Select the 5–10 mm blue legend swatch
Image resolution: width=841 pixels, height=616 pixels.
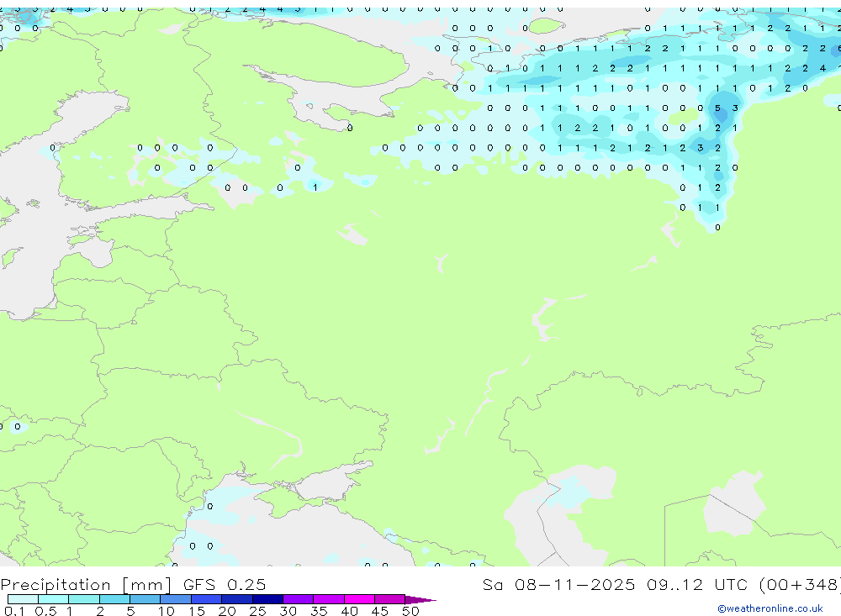pyautogui.click(x=145, y=599)
